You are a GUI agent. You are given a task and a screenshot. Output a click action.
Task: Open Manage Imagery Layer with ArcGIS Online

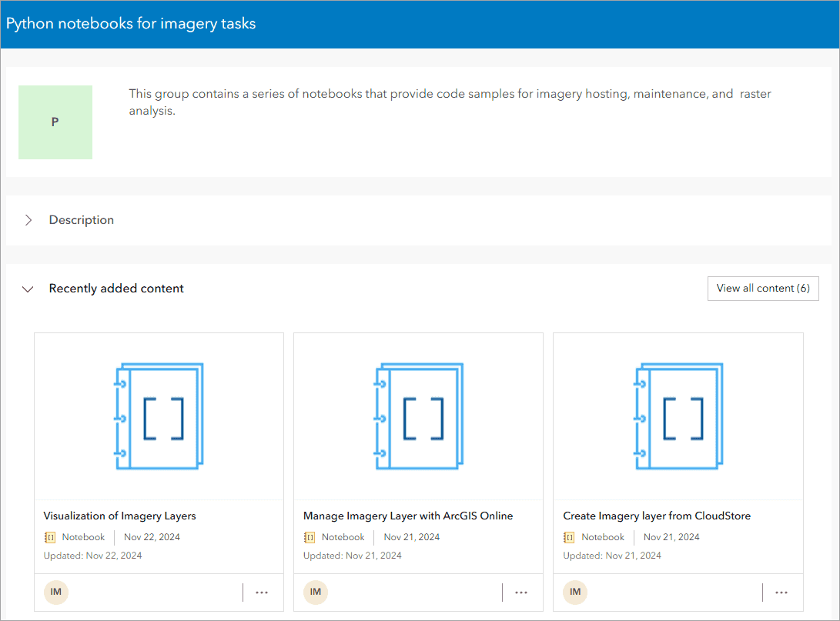click(406, 516)
